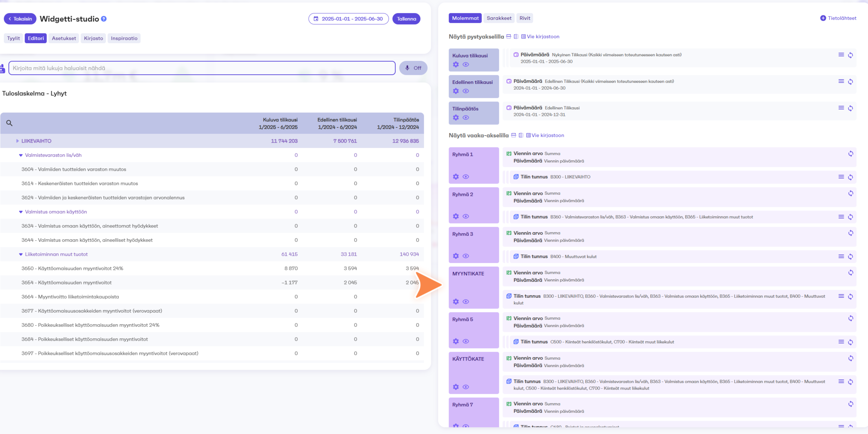Screen dimensions: 868x434
Task: Open the Asetukset tab
Action: 64,38
